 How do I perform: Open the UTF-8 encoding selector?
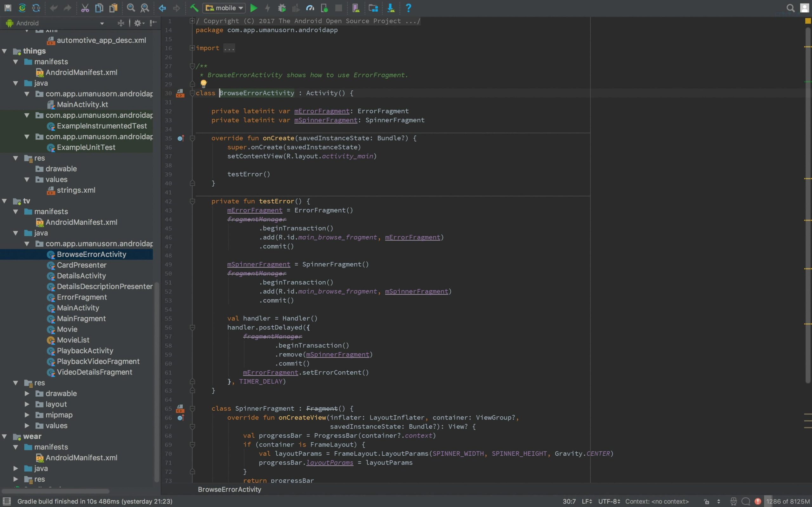(609, 501)
